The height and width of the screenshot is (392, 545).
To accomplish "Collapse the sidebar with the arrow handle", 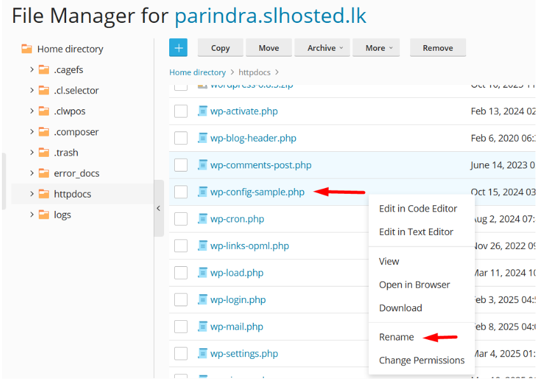I will pyautogui.click(x=158, y=208).
